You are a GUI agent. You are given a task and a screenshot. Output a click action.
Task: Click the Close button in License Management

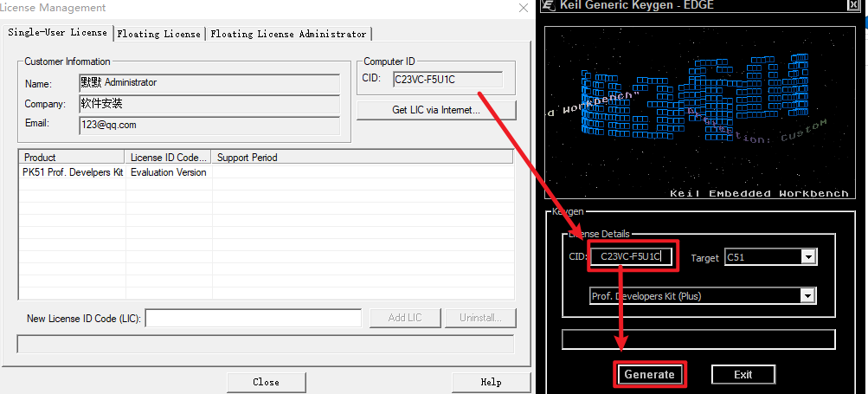267,383
